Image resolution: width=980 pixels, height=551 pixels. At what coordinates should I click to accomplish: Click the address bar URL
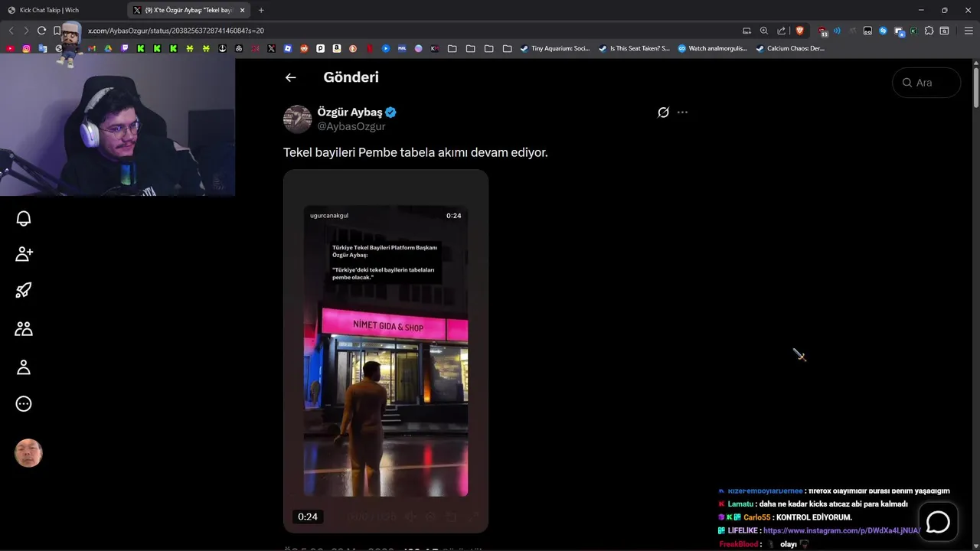click(x=176, y=31)
